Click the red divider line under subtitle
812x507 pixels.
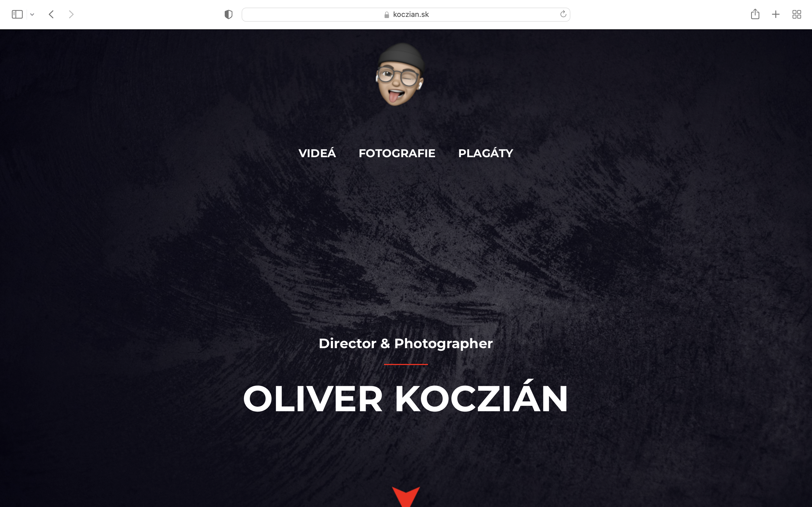[406, 364]
